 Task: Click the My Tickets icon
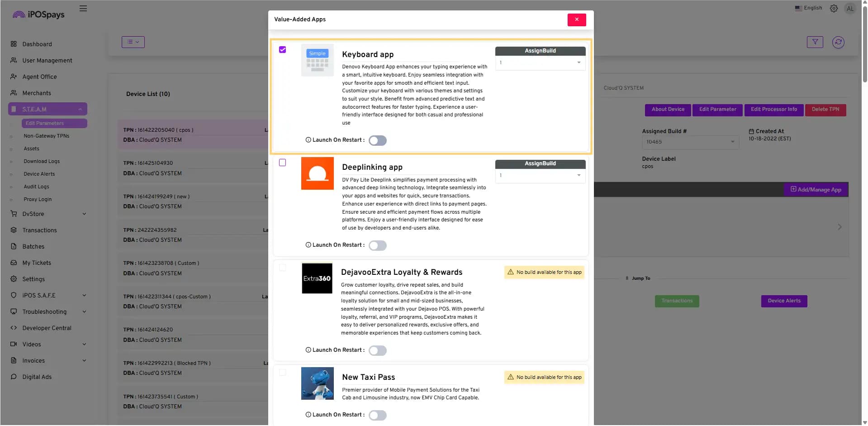pos(14,263)
